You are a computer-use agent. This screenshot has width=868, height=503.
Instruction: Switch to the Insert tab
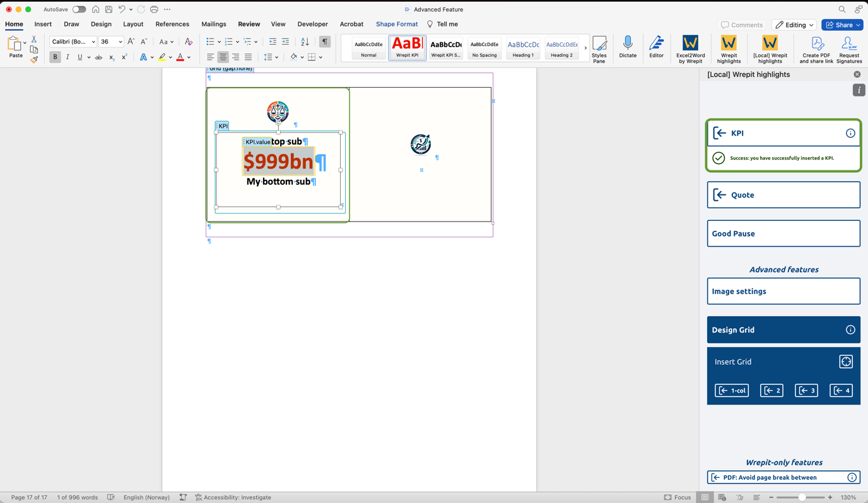(x=43, y=24)
